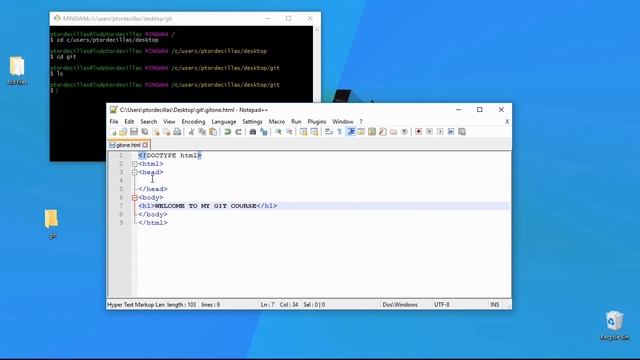Click the Playback macro icon

(440, 132)
